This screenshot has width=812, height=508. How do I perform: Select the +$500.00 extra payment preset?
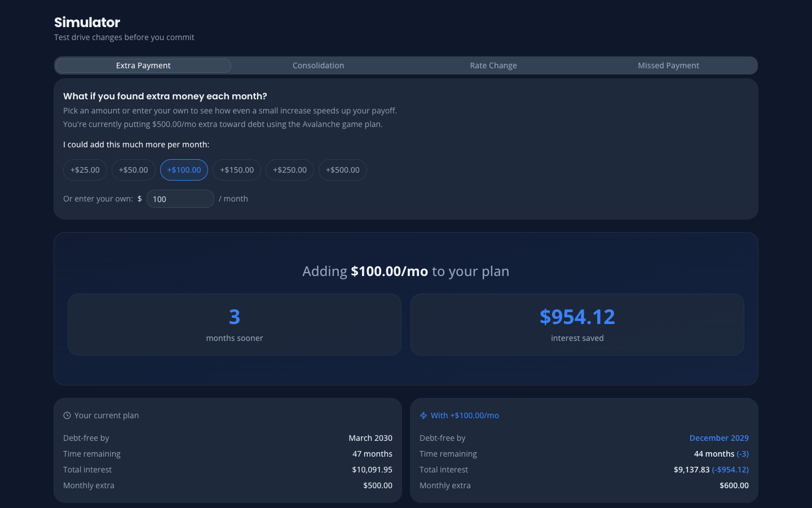click(342, 169)
